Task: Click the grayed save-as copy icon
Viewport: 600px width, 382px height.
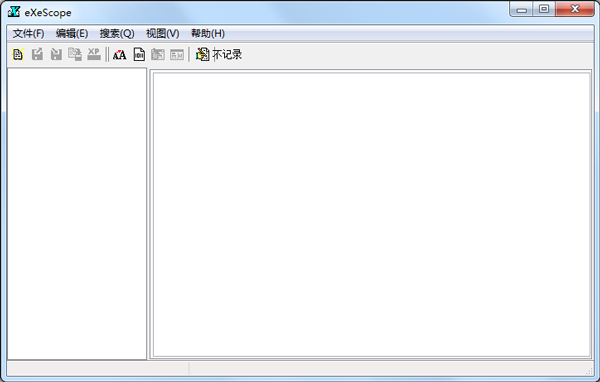Action: coord(75,54)
